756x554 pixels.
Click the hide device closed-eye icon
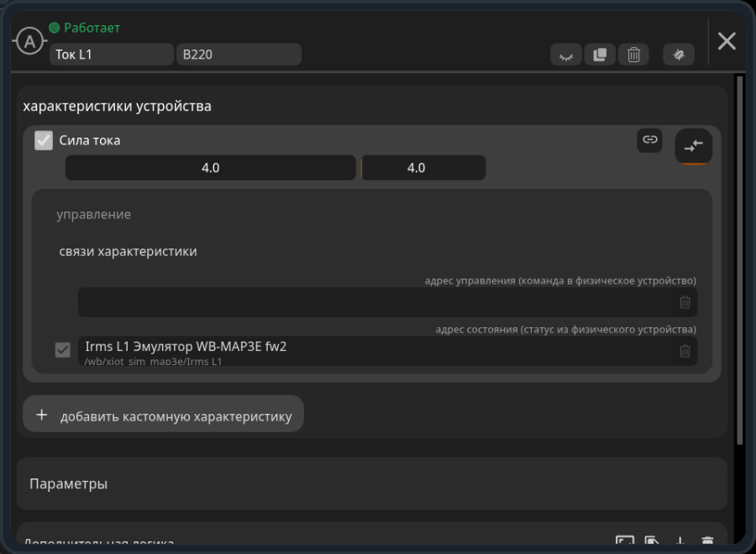point(566,55)
